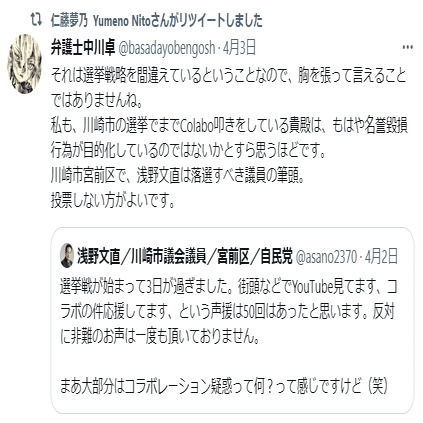This screenshot has width=423, height=423.
Task: Click the main tweet text starting それは選挙戦略
Action: pos(229,138)
